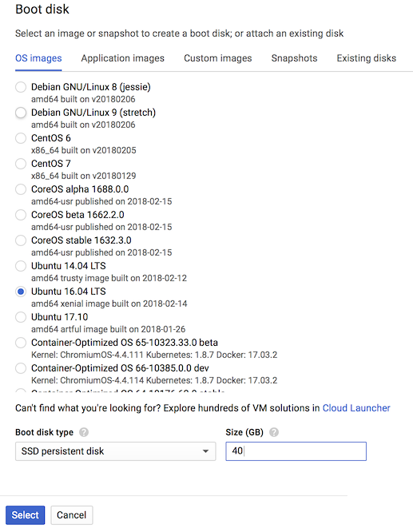Select Debian GNU/Linux 8 (jessie) radio button
Viewport: 413px width, 532px height.
[x=21, y=87]
